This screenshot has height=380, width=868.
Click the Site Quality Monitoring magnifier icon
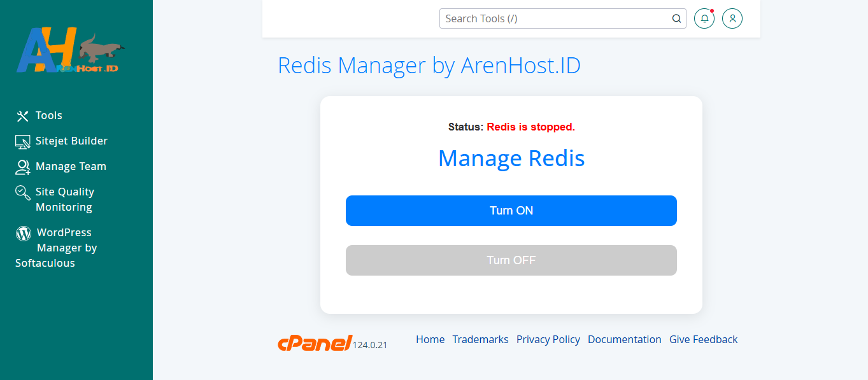click(x=23, y=192)
